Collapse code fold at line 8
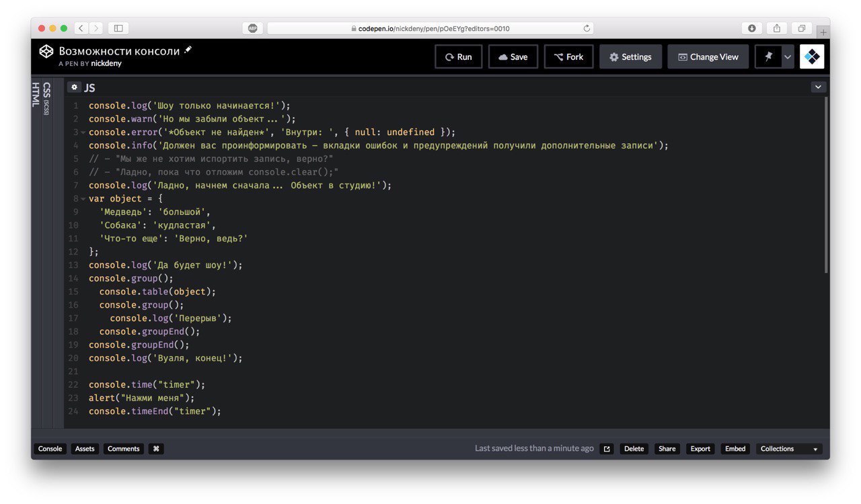861x504 pixels. click(x=83, y=199)
